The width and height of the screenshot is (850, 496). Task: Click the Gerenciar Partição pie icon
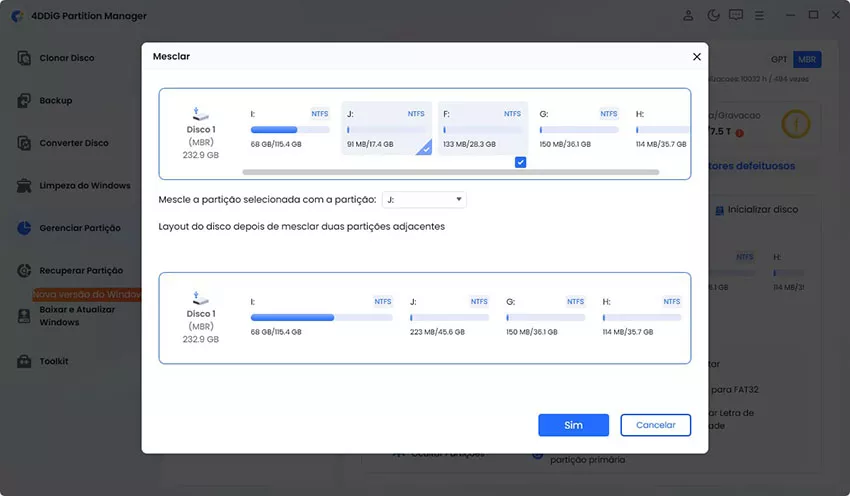(x=24, y=228)
